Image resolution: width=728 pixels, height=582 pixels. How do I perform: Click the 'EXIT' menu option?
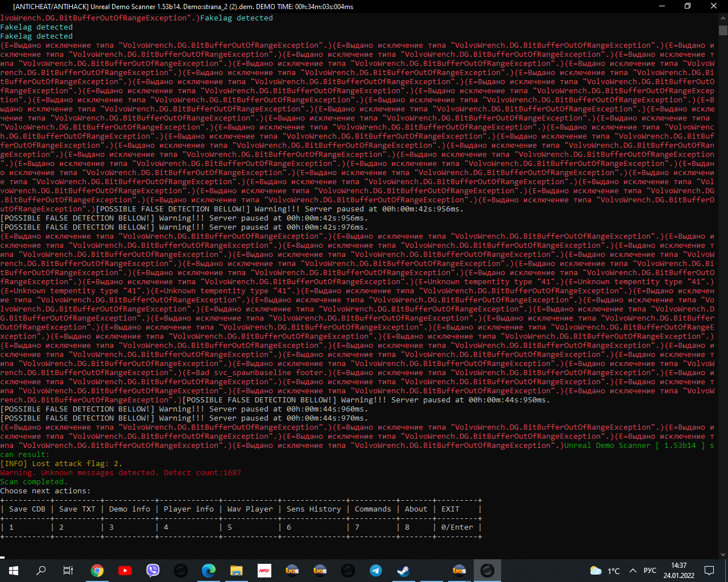coord(450,509)
